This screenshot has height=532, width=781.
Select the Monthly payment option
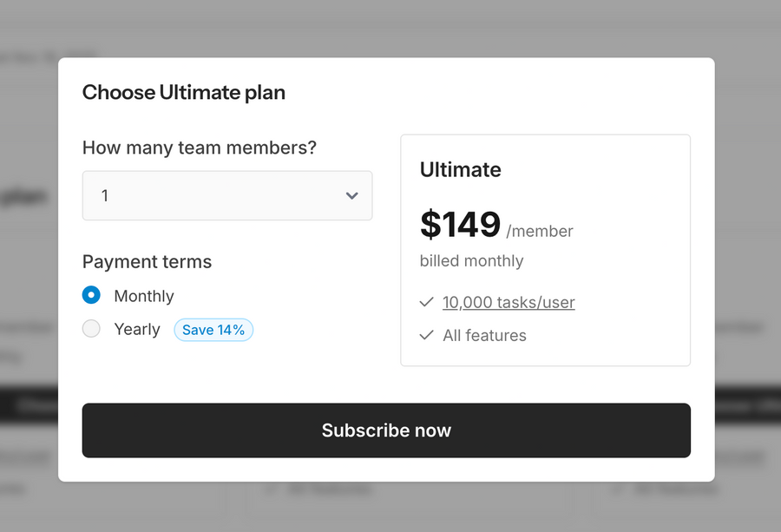coord(91,295)
